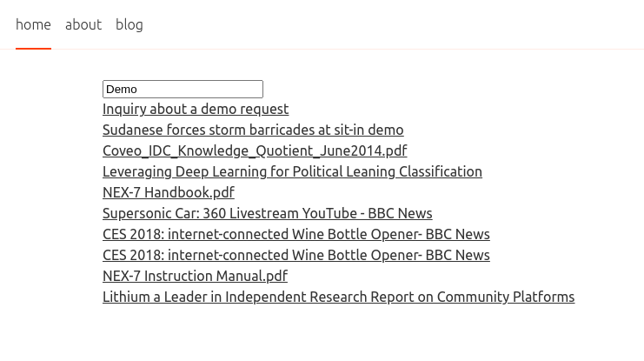Select the demo request inquiry result
Image resolution: width=644 pixels, height=361 pixels.
coord(196,109)
